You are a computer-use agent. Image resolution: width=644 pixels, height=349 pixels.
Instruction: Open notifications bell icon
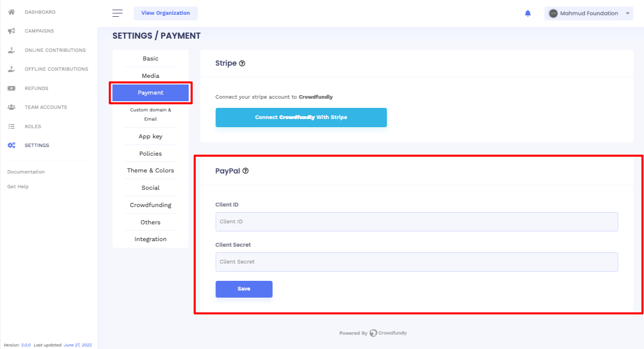[528, 13]
